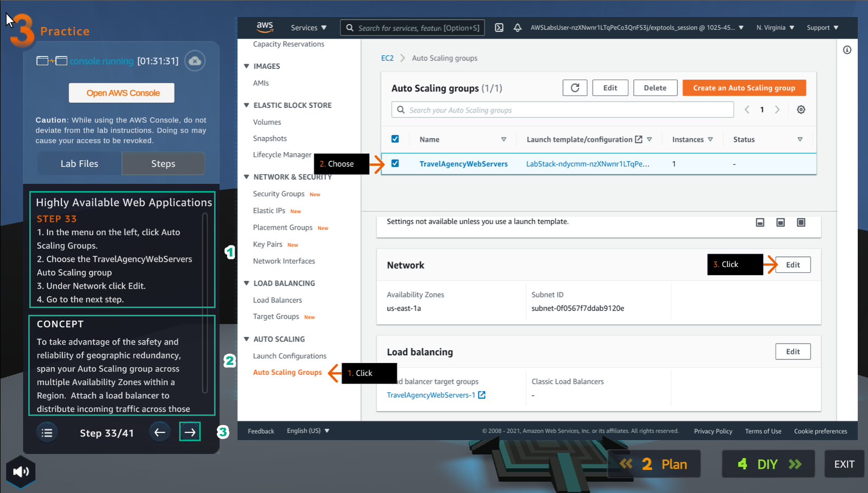Select Auto Scaling Groups in sidebar

point(287,372)
